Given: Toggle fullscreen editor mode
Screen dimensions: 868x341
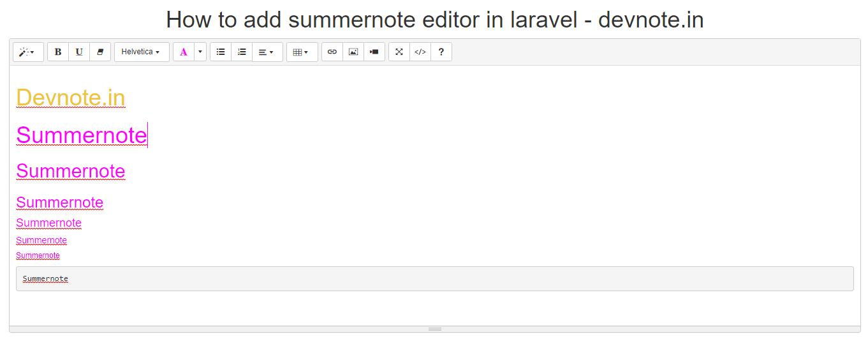Looking at the screenshot, I should [399, 52].
